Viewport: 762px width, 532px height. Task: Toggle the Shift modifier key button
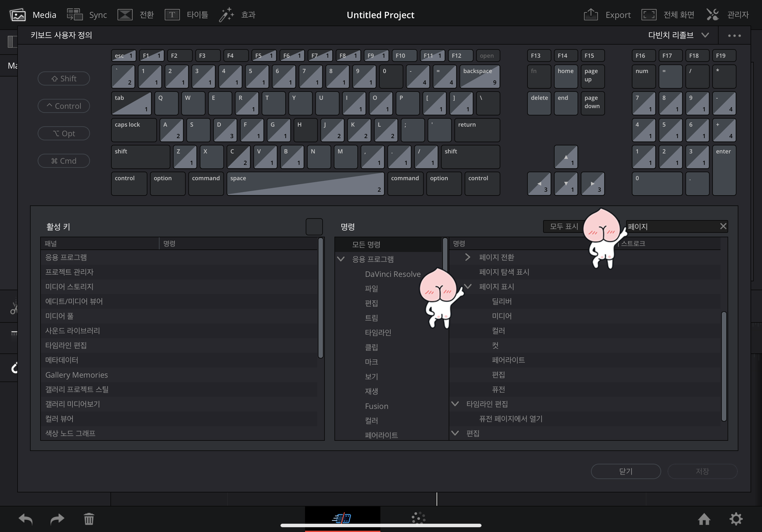pos(64,78)
